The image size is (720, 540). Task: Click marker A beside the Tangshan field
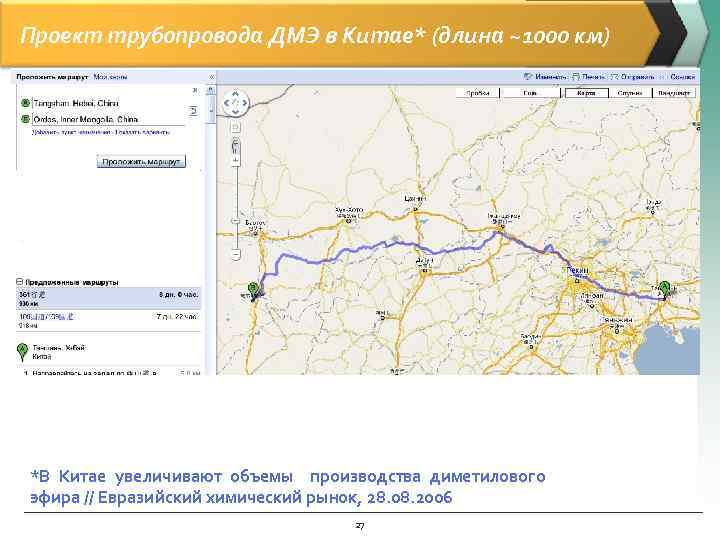coord(26,103)
